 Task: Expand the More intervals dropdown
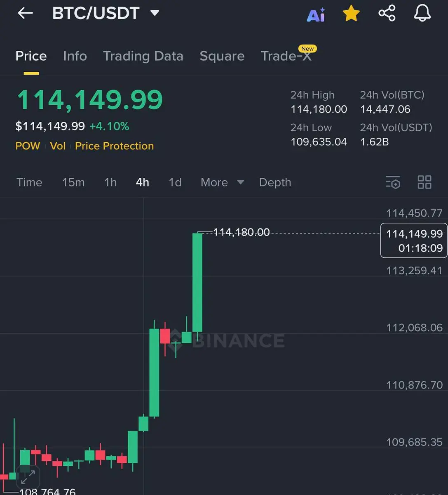tap(222, 182)
